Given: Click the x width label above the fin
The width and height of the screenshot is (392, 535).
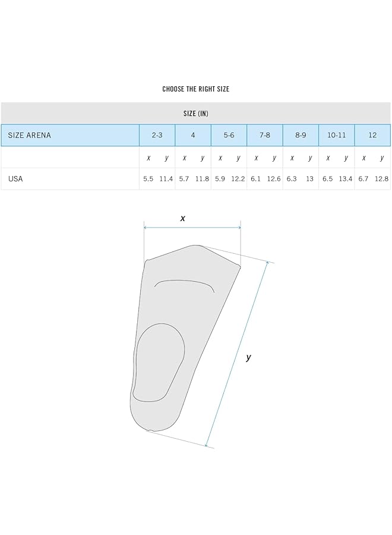Looking at the screenshot, I should pyautogui.click(x=183, y=218).
